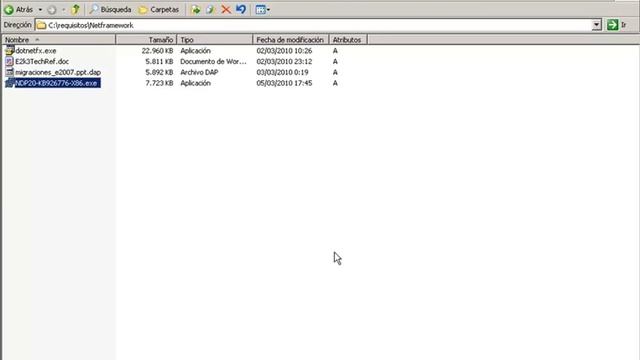Go back with the Atrás button
This screenshot has height=360, width=640.
point(19,9)
